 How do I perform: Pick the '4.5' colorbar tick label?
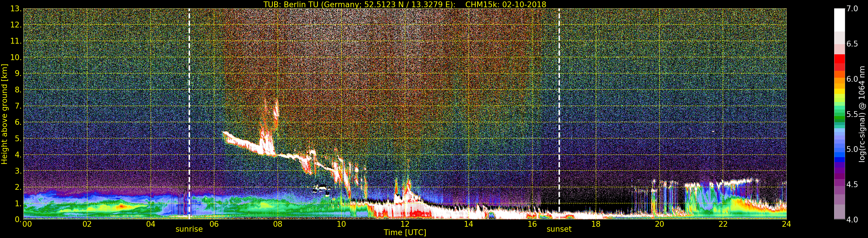click(852, 185)
